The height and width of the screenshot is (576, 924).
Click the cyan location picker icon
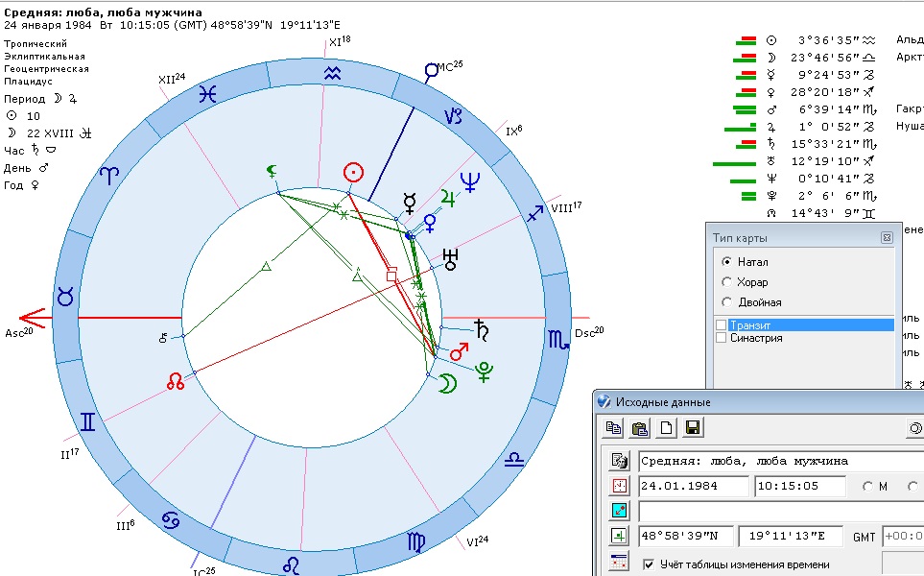point(619,511)
